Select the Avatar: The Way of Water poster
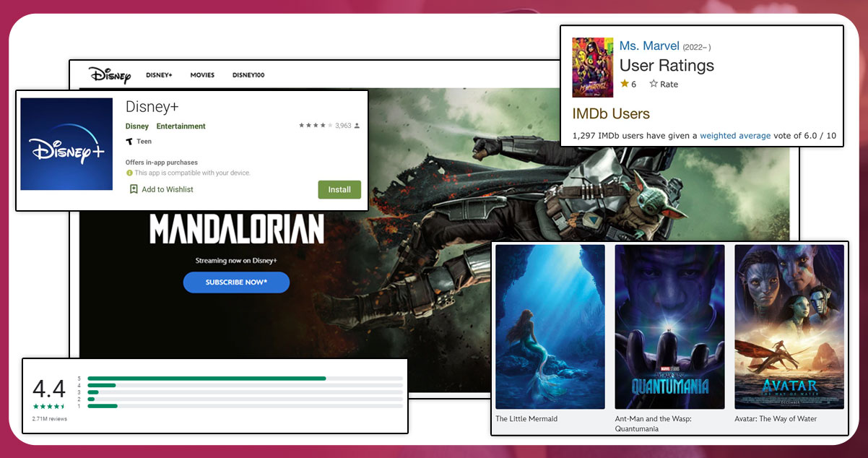Image resolution: width=868 pixels, height=458 pixels. [x=789, y=327]
